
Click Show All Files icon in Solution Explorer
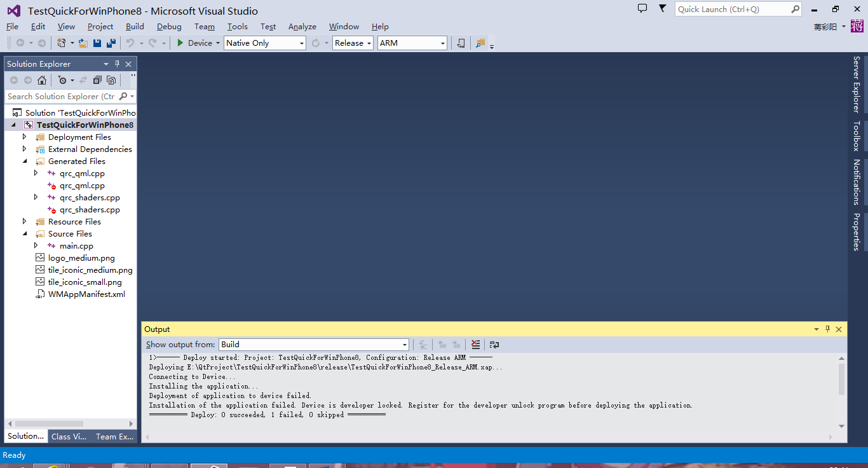pos(111,80)
